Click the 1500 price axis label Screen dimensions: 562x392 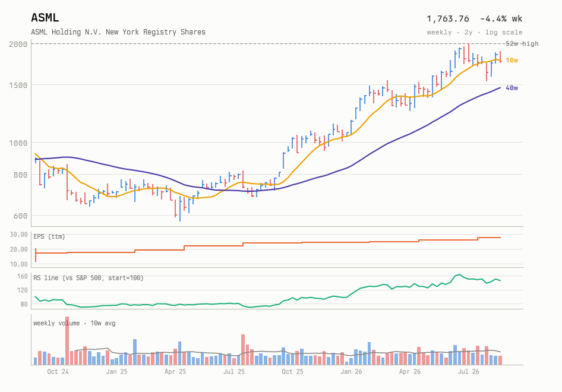18,86
